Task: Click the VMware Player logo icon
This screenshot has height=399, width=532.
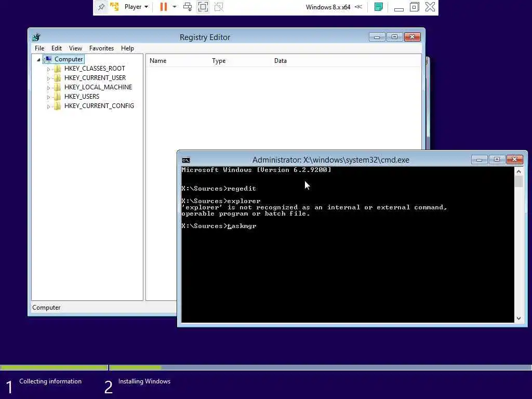Action: point(115,7)
